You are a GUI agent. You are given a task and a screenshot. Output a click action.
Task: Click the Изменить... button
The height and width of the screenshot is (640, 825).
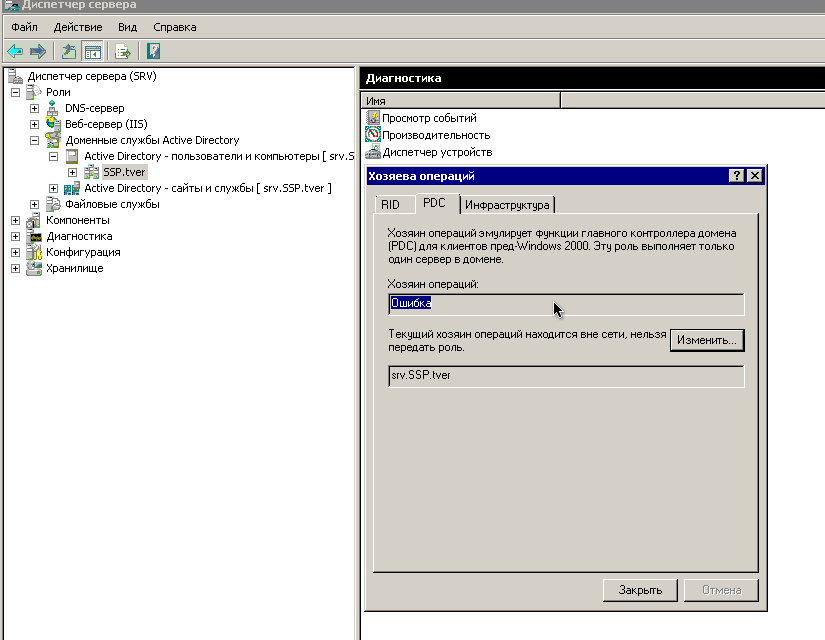tap(707, 341)
